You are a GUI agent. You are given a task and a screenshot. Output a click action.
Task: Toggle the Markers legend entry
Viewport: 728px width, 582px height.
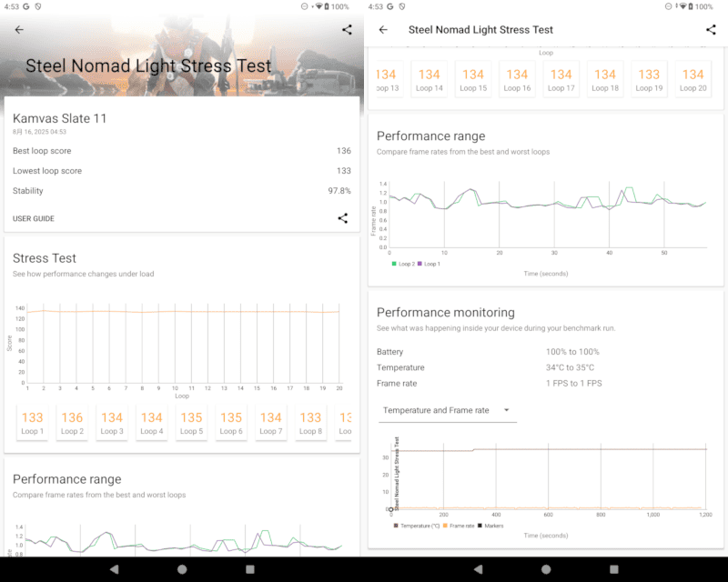pos(491,526)
